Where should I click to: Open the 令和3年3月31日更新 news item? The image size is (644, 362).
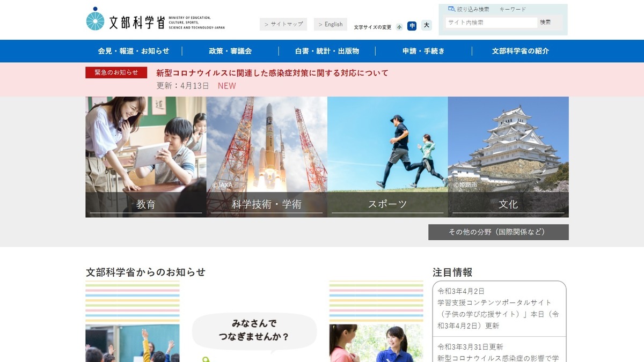499,352
